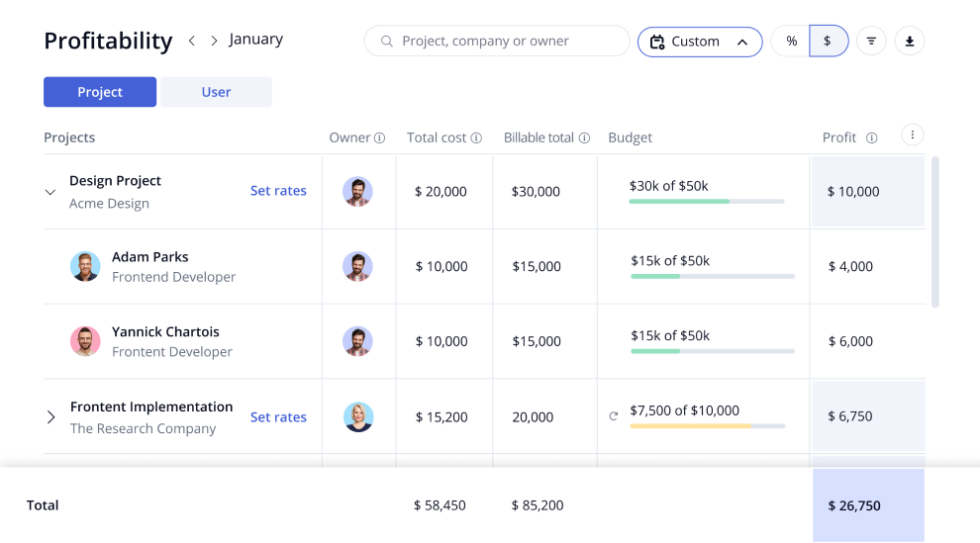Go to the previous month

pos(192,41)
